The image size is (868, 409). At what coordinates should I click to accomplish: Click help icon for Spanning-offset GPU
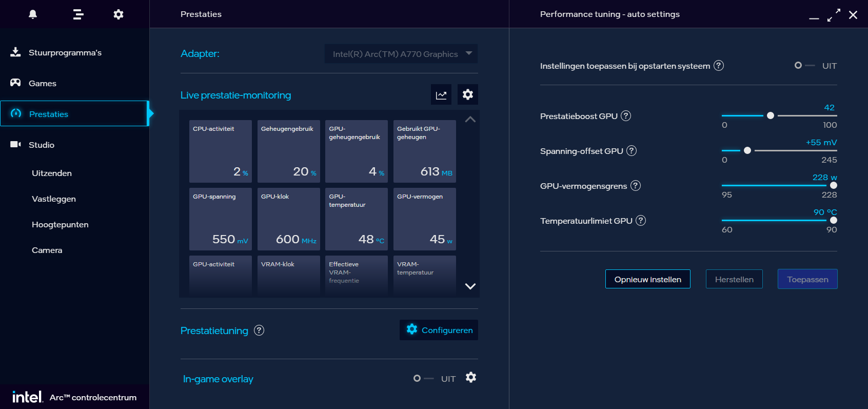coord(632,151)
